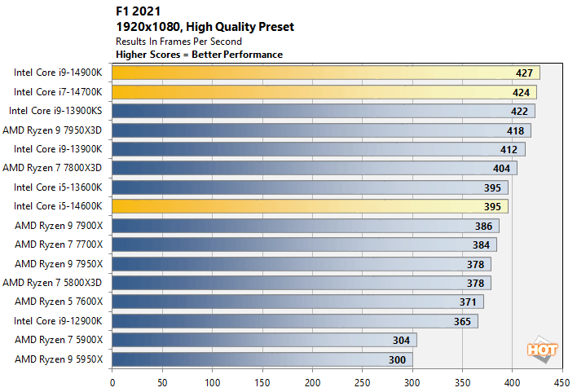Select the AMD Ryzen 9 5950X label

[59, 359]
